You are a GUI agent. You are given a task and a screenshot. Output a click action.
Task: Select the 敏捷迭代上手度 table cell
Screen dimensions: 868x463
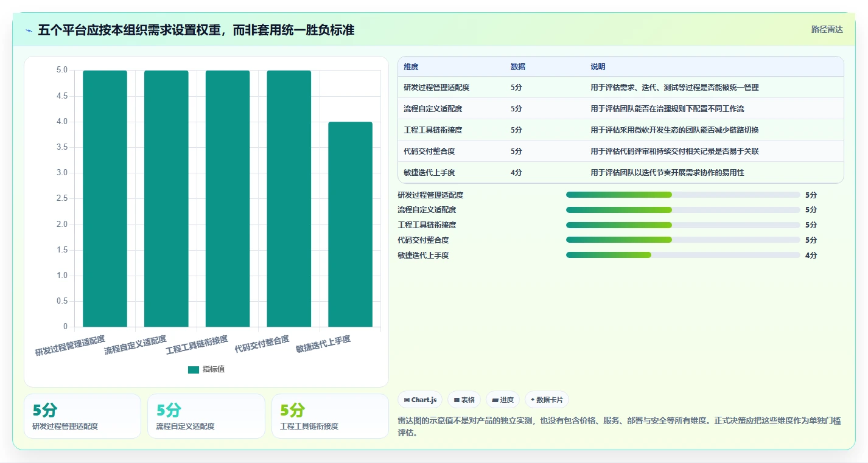(x=429, y=173)
